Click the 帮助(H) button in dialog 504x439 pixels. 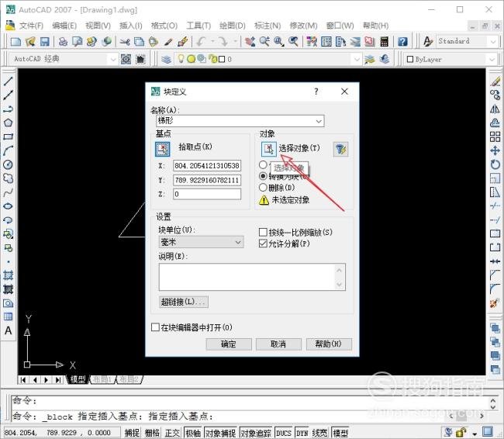pyautogui.click(x=329, y=344)
